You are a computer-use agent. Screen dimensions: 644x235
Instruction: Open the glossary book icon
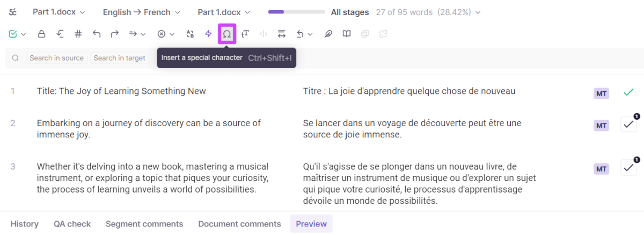tap(347, 34)
